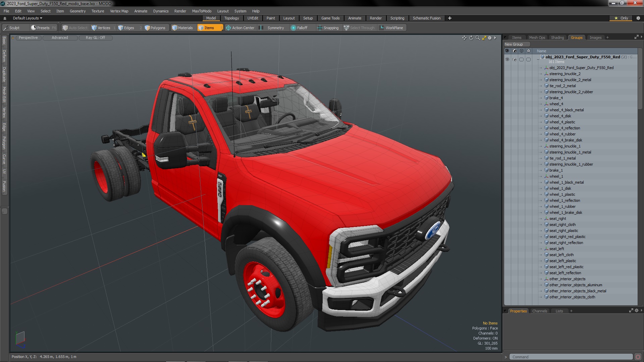Click the render column header camera icon
The width and height of the screenshot is (644, 362).
(515, 51)
